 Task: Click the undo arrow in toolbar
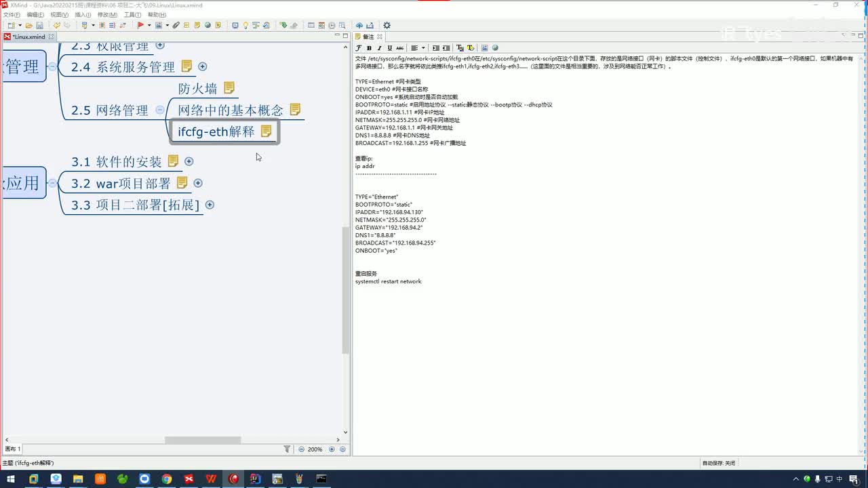coord(57,25)
